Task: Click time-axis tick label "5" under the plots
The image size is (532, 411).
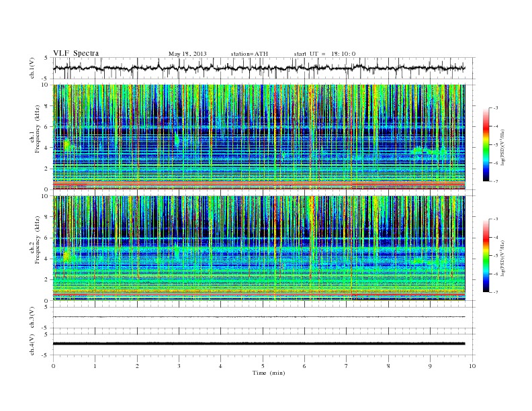Action: click(x=263, y=366)
